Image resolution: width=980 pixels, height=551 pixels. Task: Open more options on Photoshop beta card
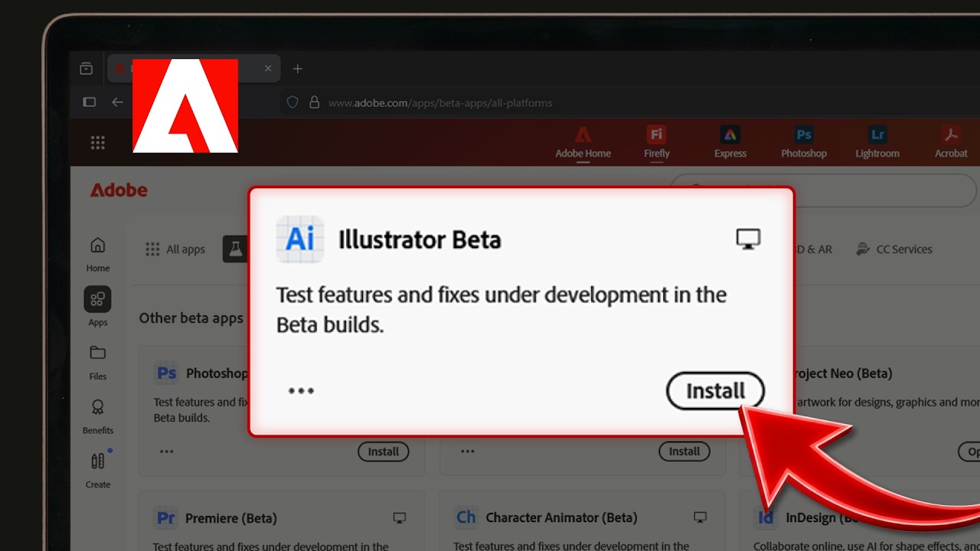pos(166,452)
